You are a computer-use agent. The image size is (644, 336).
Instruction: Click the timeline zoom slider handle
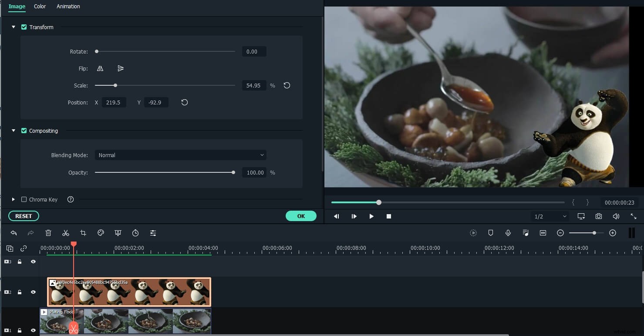point(594,233)
